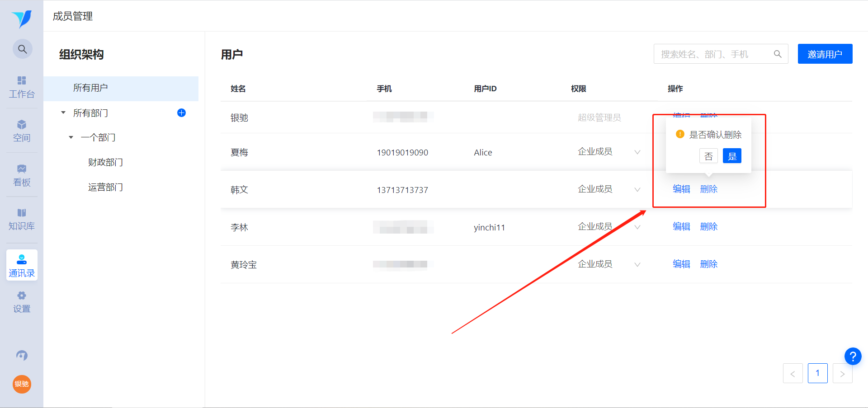Open the sidebar search icon

[22, 49]
